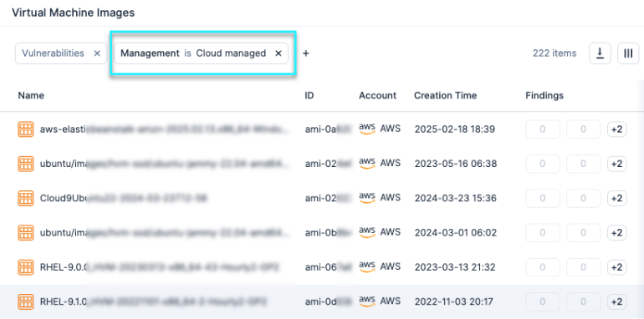The height and width of the screenshot is (319, 644).
Task: Click AWS logo in 2025-02-18 row
Action: 367,129
